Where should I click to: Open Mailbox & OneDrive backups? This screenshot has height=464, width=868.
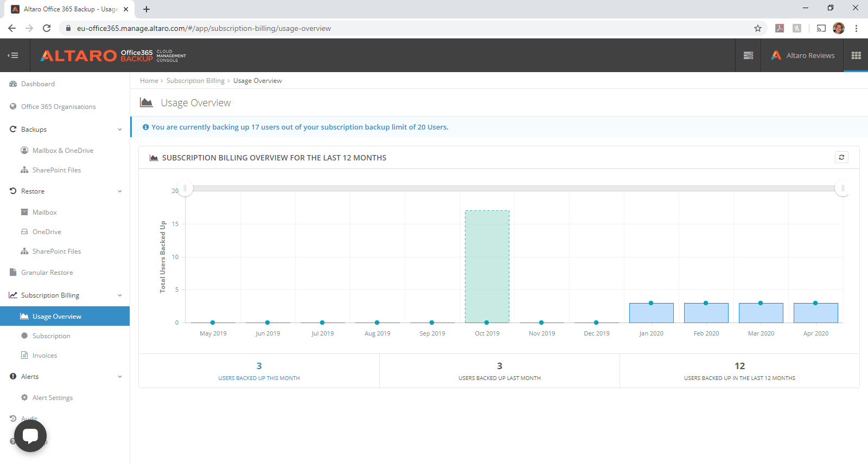(63, 151)
